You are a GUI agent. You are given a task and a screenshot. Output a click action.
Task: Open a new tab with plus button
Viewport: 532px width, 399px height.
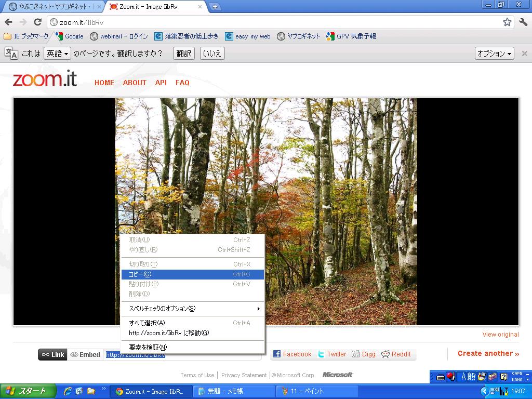pos(215,7)
